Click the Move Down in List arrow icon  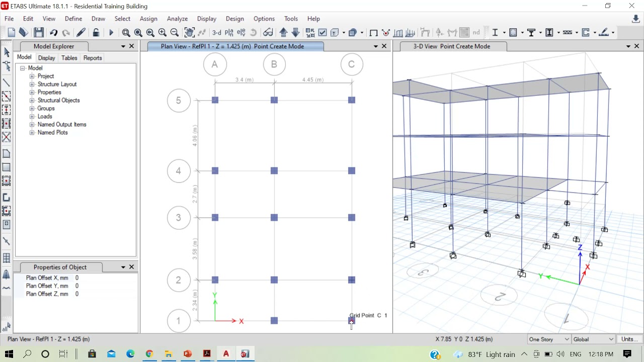[x=296, y=33]
